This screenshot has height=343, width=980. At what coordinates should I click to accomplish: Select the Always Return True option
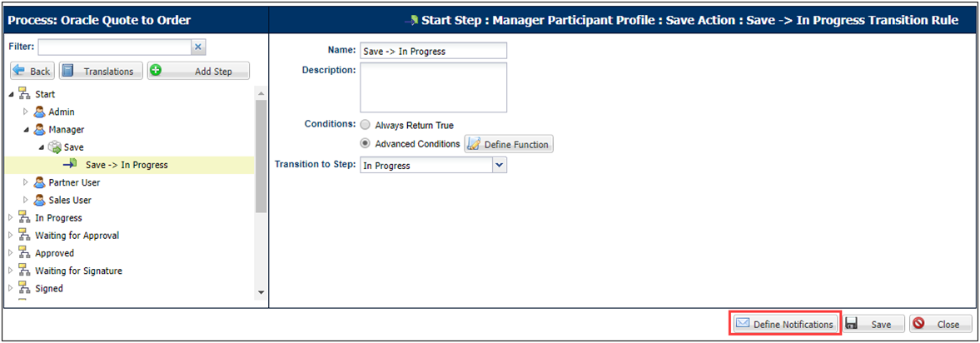pyautogui.click(x=366, y=125)
